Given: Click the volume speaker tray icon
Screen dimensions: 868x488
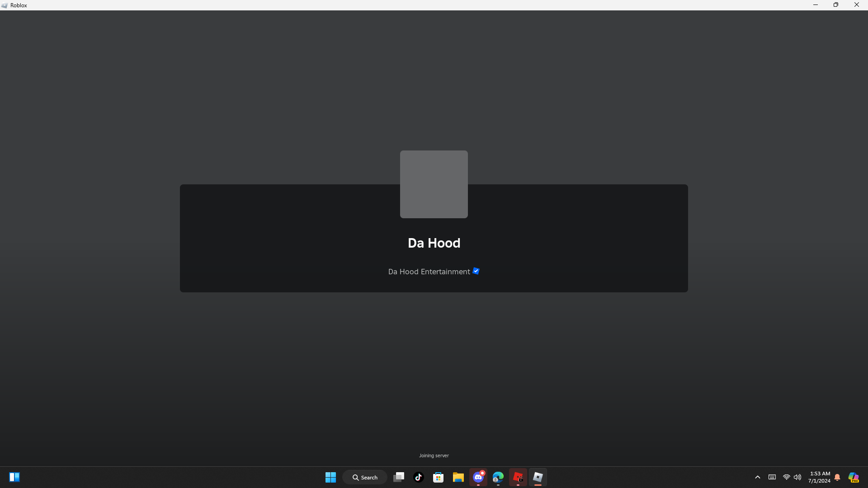Looking at the screenshot, I should [797, 477].
